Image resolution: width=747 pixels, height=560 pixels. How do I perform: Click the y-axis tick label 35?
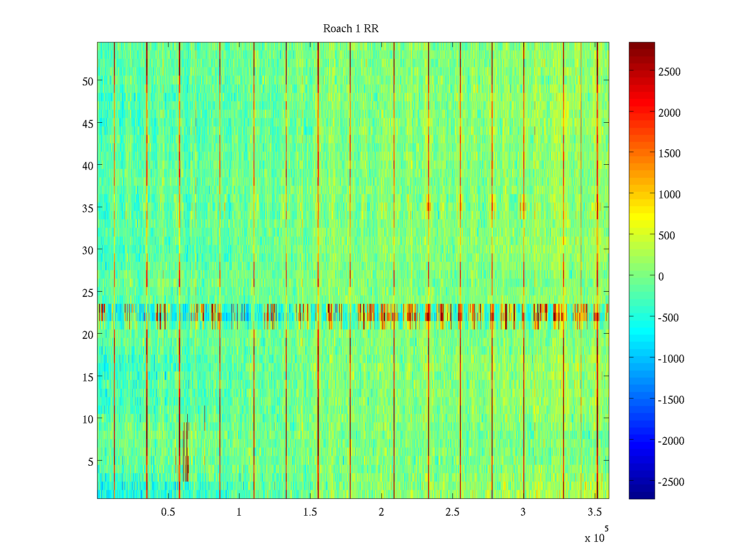tap(87, 208)
